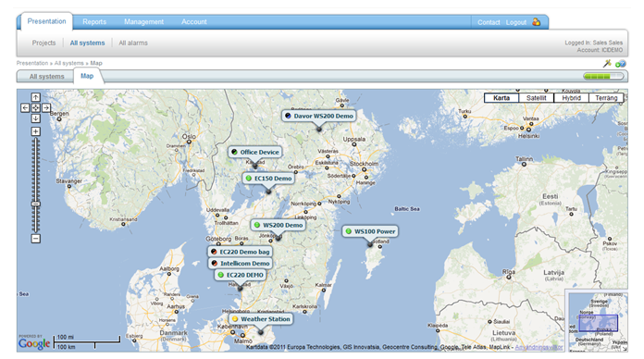Screen dimensions: 644x359
Task: Open All alarms in submenu
Action: click(x=133, y=43)
